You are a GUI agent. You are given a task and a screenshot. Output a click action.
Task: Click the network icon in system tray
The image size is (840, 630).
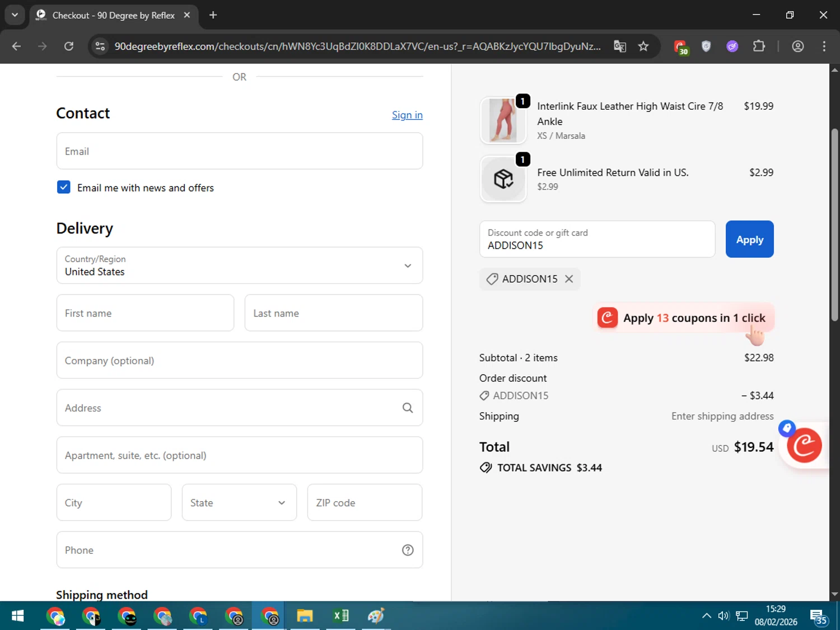tap(742, 616)
